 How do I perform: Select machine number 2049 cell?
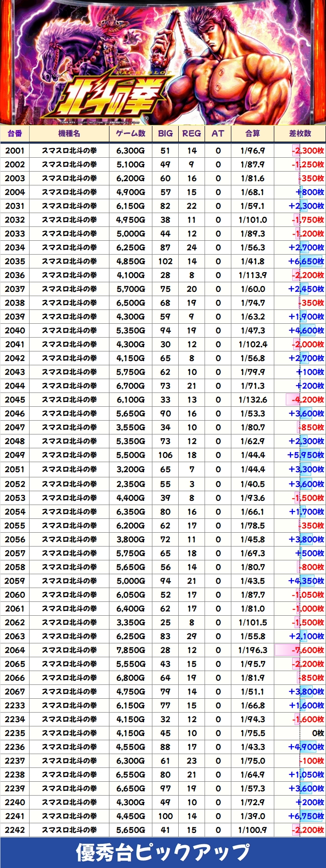[15, 455]
